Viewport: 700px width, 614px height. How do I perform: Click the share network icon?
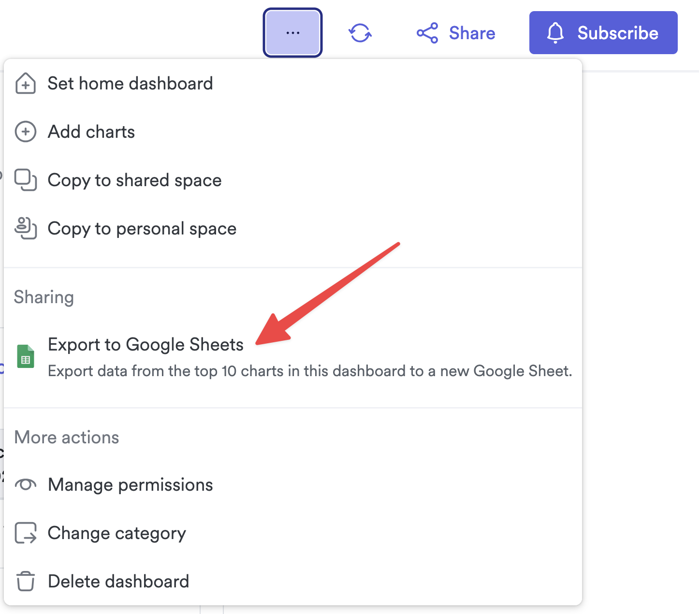click(427, 33)
